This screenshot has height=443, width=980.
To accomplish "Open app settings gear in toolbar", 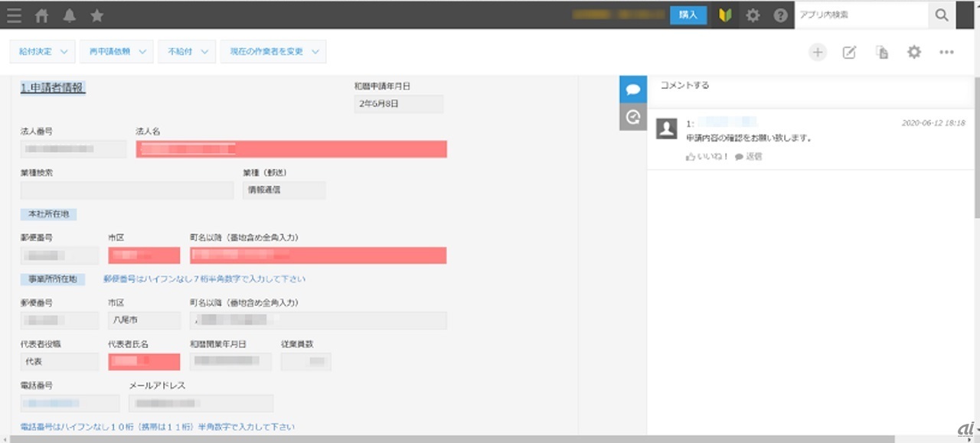I will coord(914,52).
